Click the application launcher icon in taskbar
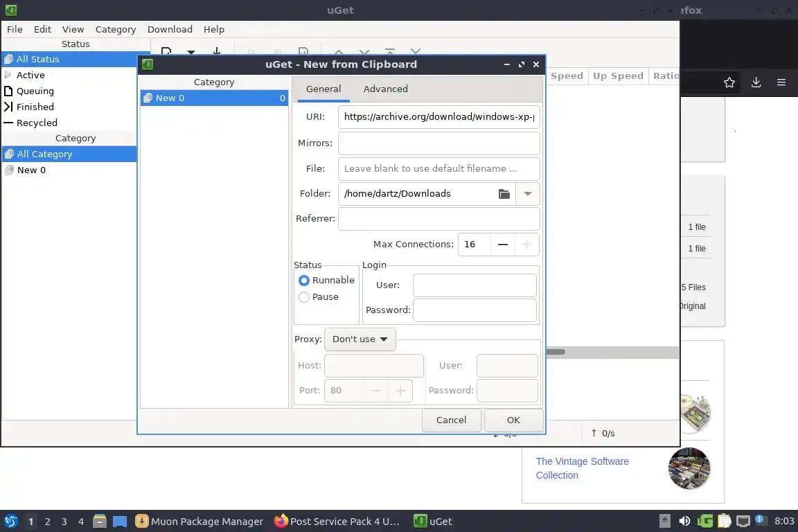This screenshot has height=532, width=798. [10, 522]
